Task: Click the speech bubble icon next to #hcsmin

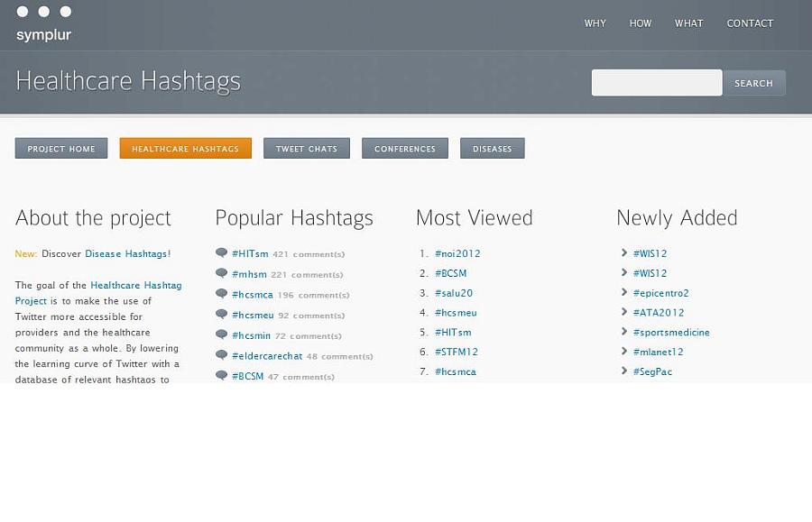Action: pyautogui.click(x=222, y=335)
